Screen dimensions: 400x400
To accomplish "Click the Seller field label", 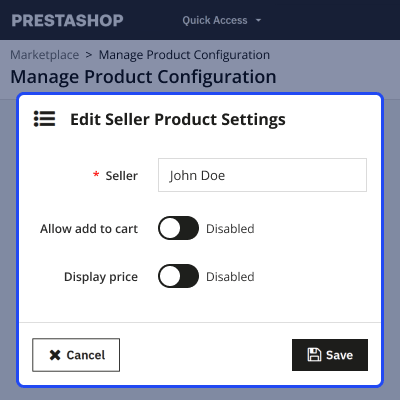I will 122,176.
